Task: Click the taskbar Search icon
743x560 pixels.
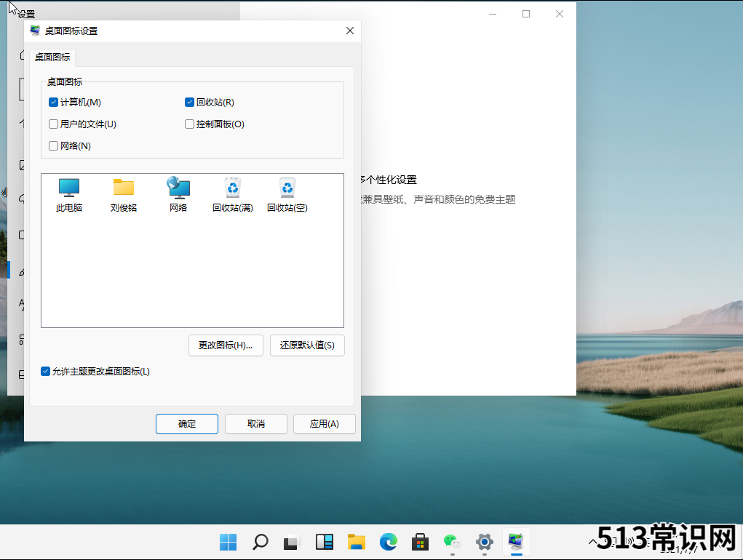Action: point(260,542)
